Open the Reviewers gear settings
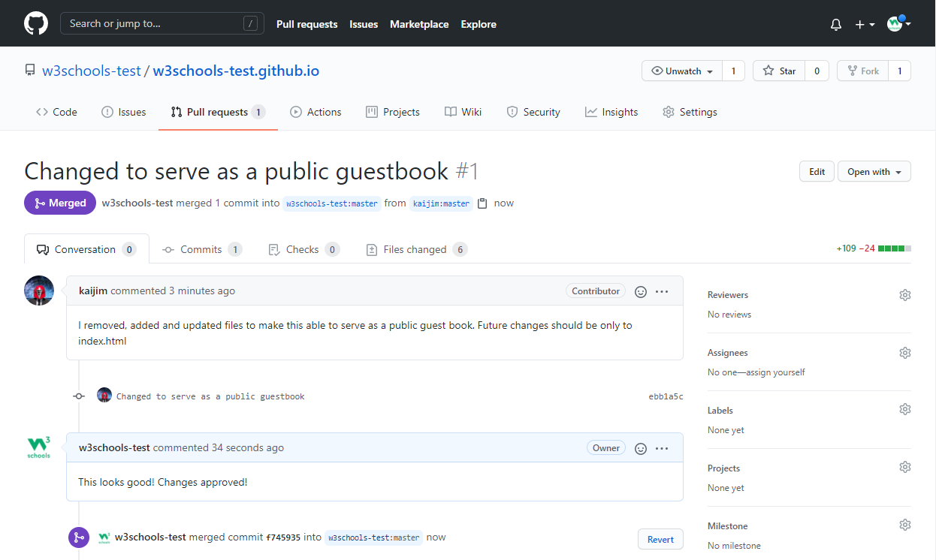Screen dimensions: 936x560 (x=904, y=295)
